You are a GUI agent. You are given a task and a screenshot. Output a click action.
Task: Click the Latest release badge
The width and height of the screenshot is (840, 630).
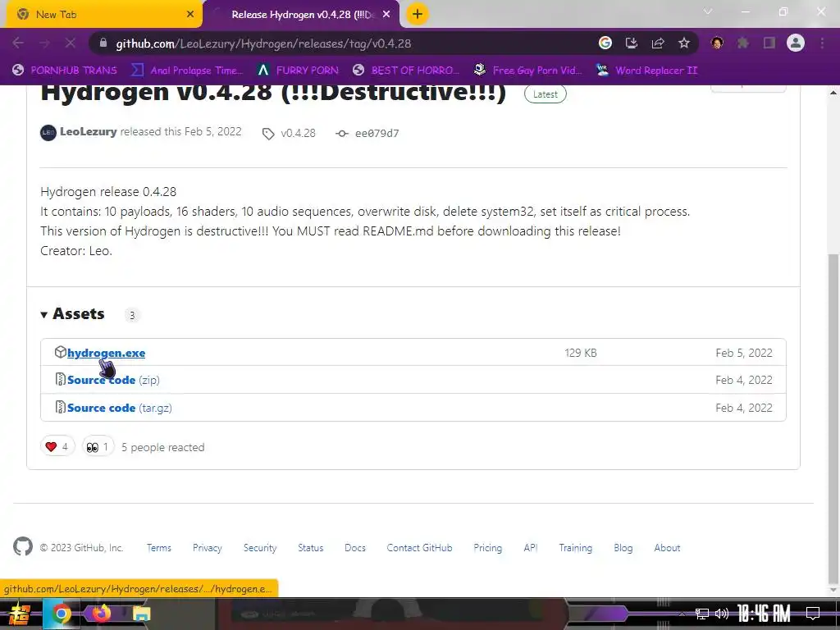coord(546,94)
